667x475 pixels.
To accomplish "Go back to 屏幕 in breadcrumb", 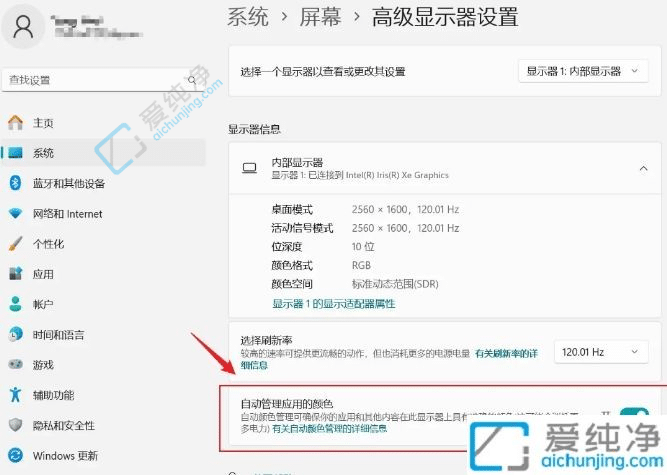I will click(320, 17).
